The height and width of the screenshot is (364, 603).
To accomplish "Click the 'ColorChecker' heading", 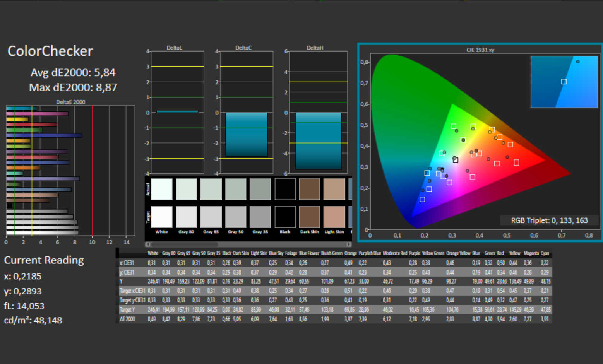I will tap(50, 51).
